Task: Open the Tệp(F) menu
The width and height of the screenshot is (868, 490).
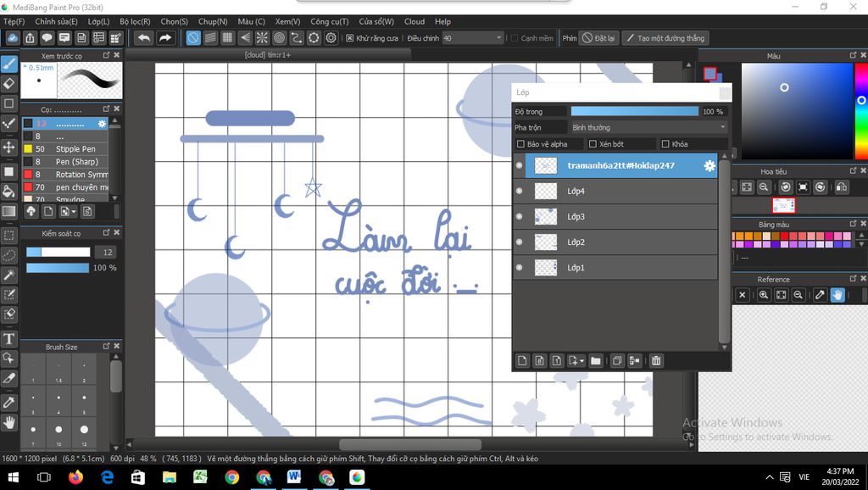Action: (14, 21)
